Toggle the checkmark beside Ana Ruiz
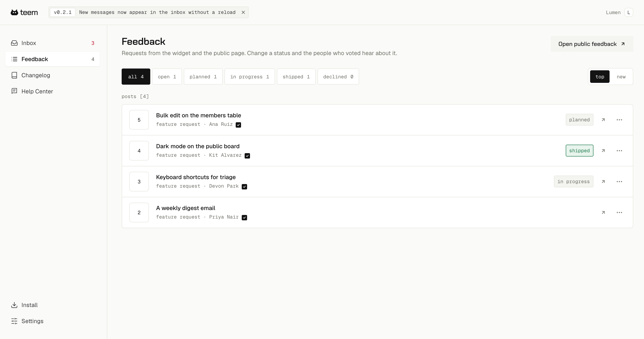Image resolution: width=644 pixels, height=339 pixels. pyautogui.click(x=238, y=125)
